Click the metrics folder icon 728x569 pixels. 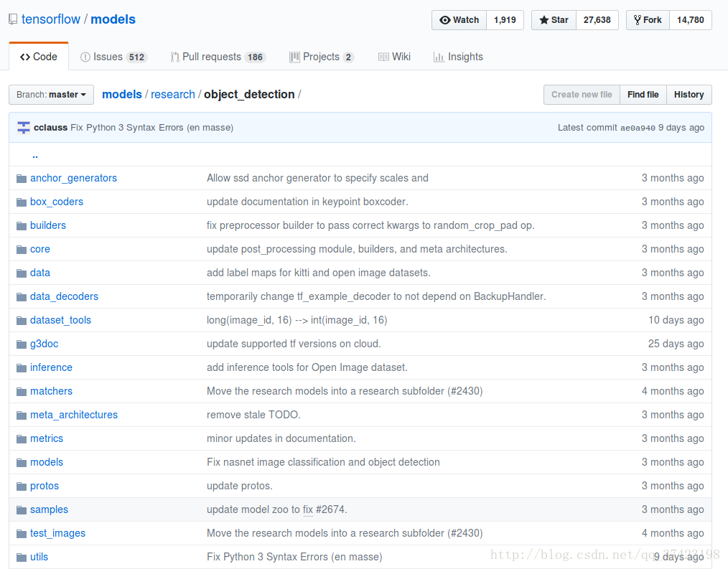(x=22, y=439)
